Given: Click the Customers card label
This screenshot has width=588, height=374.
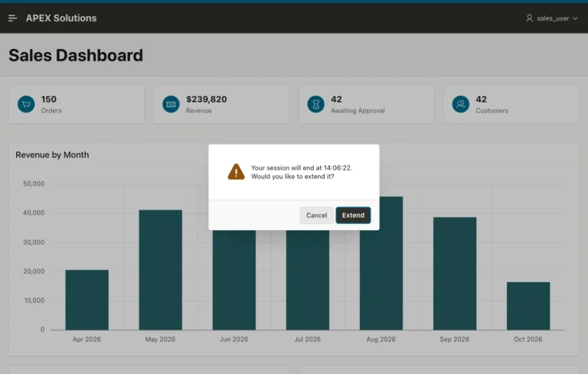Looking at the screenshot, I should (492, 111).
